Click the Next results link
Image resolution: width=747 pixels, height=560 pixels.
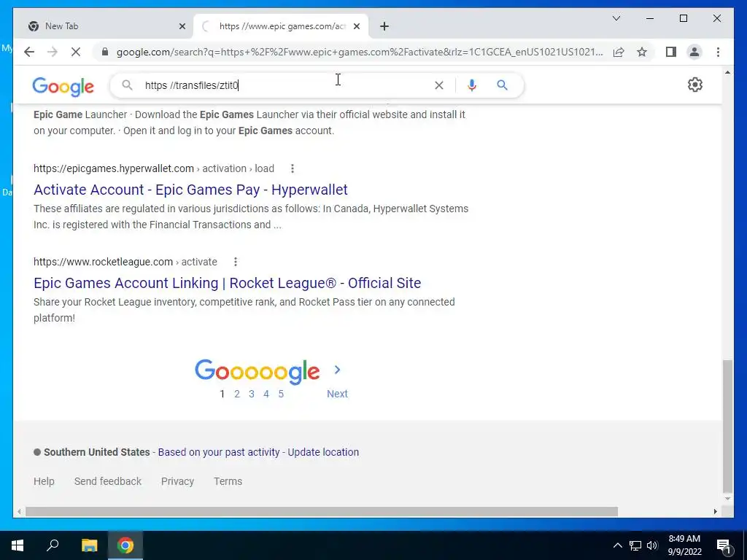click(337, 394)
